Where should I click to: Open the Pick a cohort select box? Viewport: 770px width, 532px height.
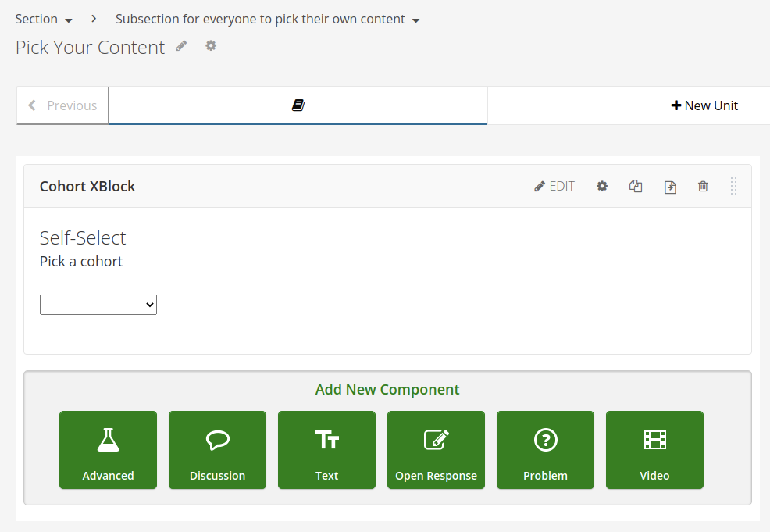(98, 305)
